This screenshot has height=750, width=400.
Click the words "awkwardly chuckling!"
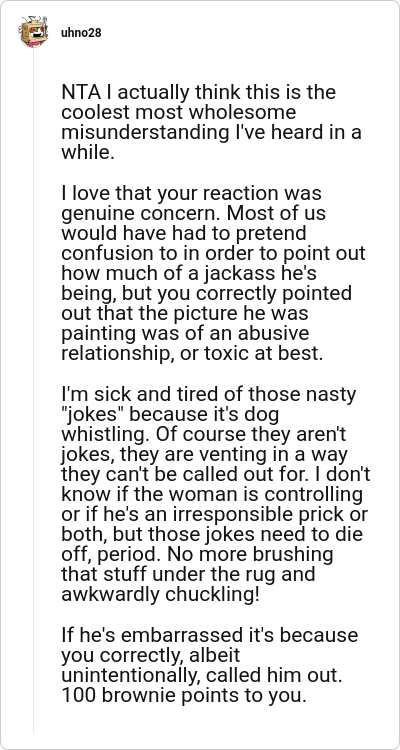[160, 595]
